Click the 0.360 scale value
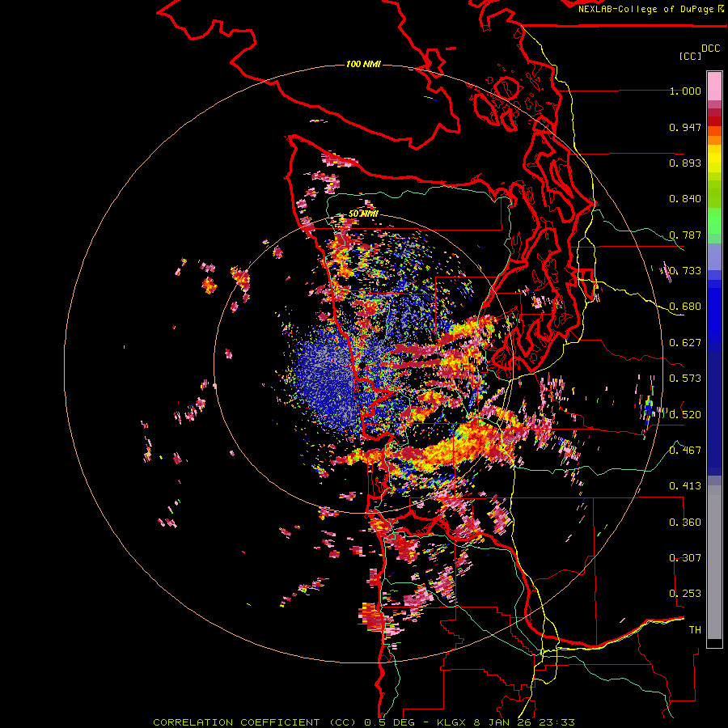 pos(685,523)
